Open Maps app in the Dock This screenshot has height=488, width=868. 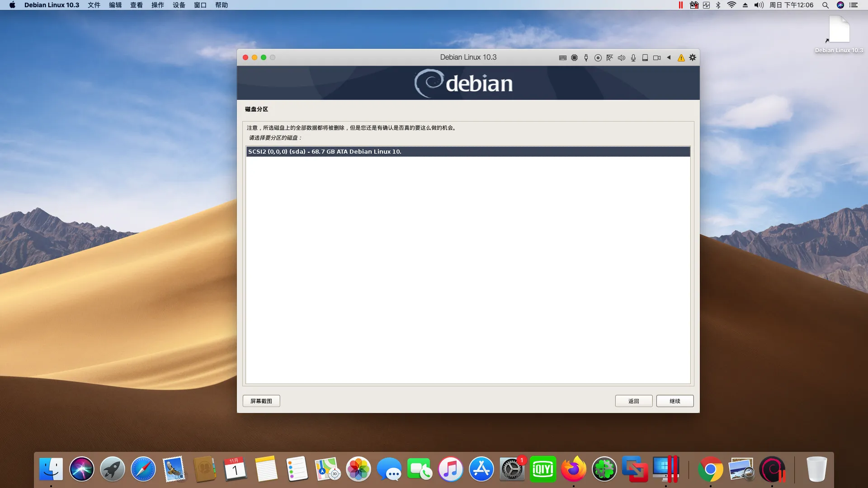[x=328, y=469]
